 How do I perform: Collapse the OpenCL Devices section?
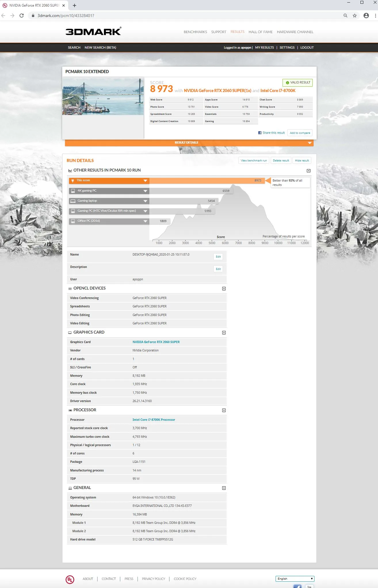224,288
